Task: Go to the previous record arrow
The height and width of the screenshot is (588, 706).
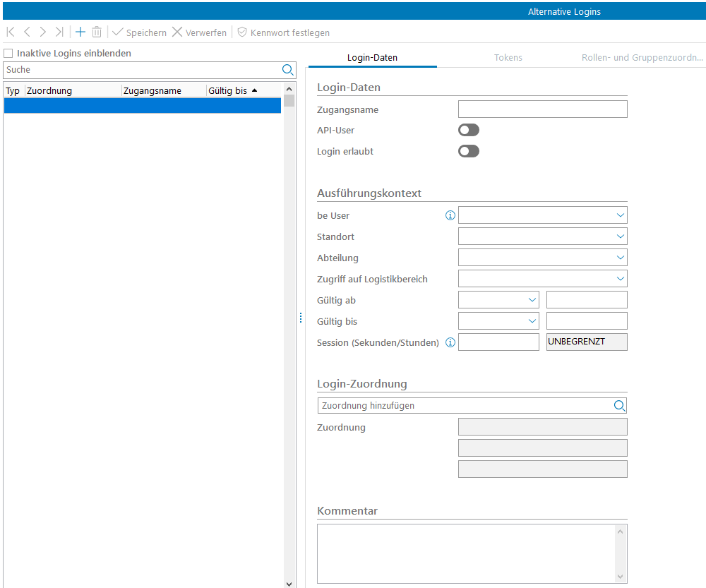Action: 27,32
